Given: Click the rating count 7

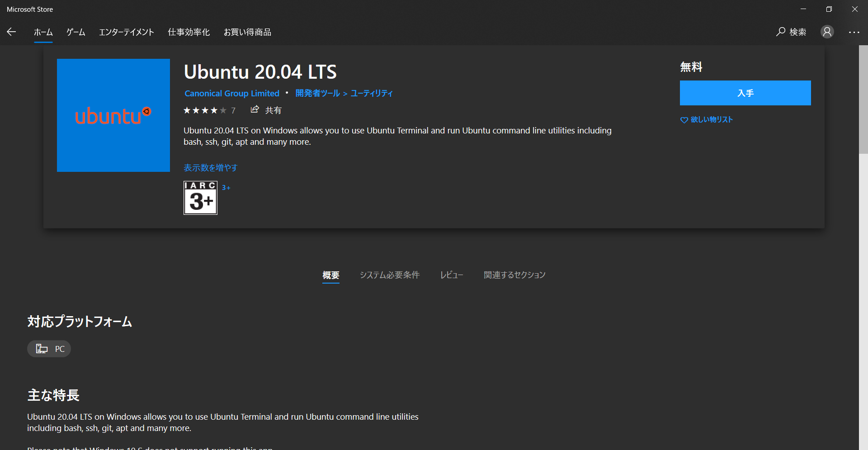Looking at the screenshot, I should 233,111.
